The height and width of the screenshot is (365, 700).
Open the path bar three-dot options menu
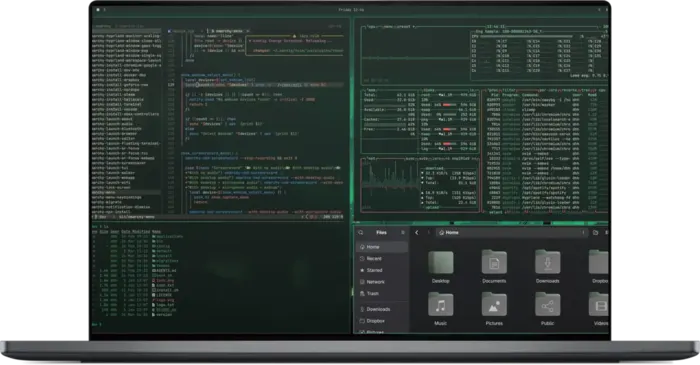coord(583,232)
